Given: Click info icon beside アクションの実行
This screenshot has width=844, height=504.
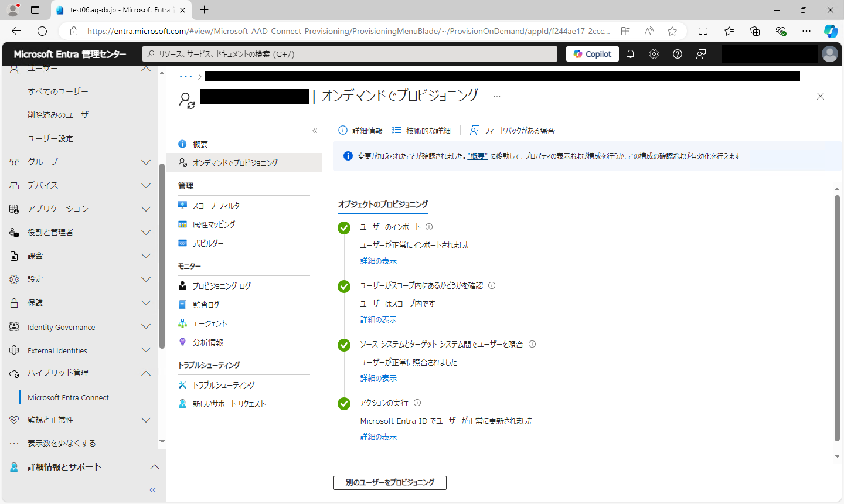Looking at the screenshot, I should [417, 403].
